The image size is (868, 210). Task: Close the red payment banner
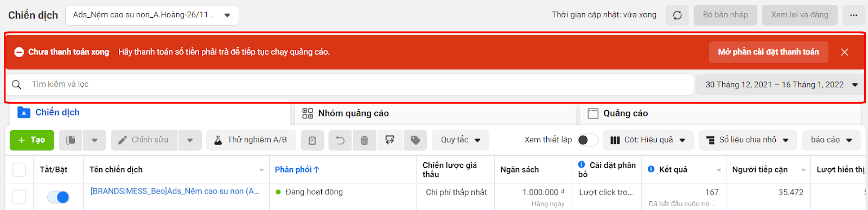coord(845,52)
